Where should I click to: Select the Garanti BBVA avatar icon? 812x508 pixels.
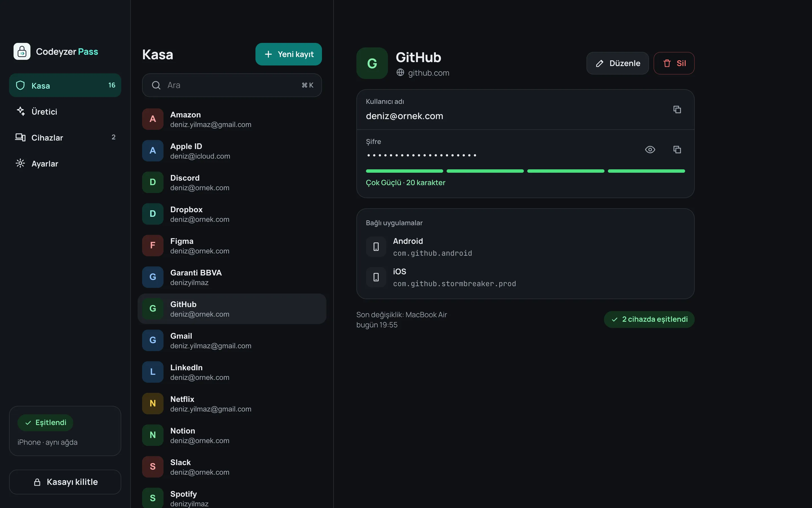tap(153, 277)
